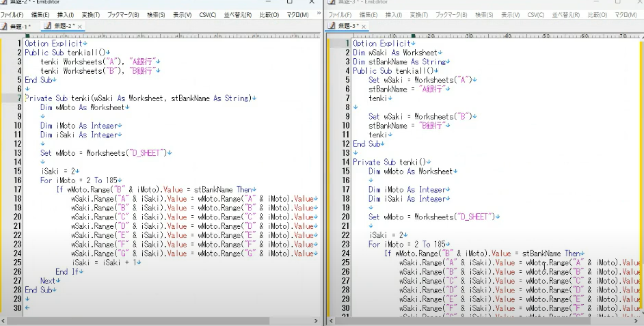Maximize the left EmEditor window

[289, 2]
